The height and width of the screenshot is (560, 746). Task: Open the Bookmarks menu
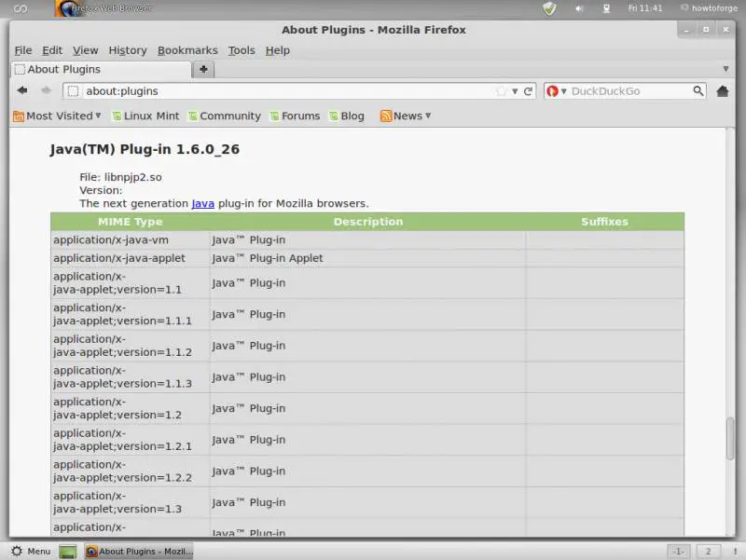click(x=187, y=50)
